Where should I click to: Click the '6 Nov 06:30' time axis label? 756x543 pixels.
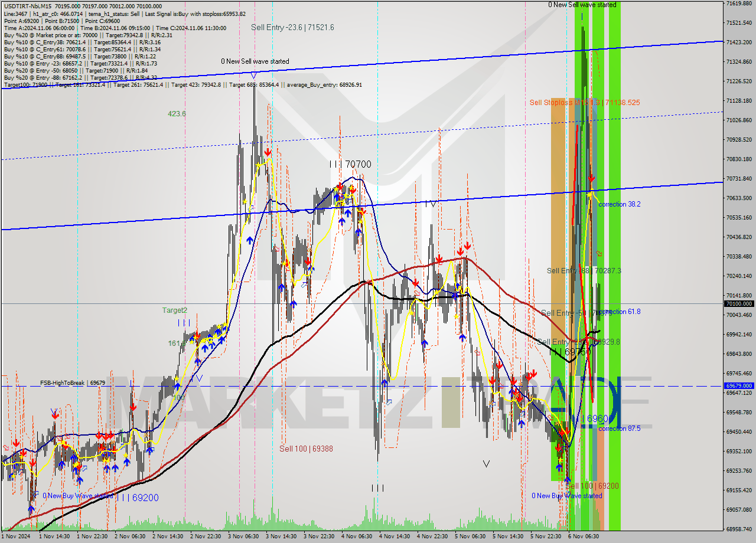click(x=584, y=537)
